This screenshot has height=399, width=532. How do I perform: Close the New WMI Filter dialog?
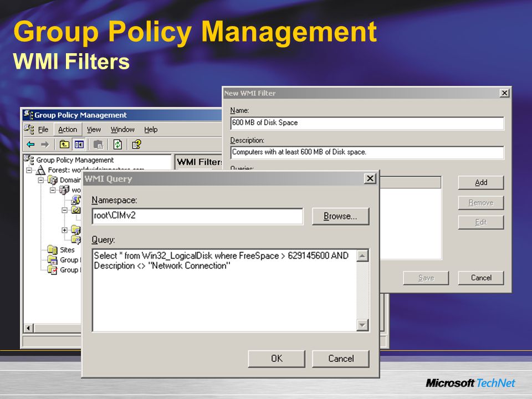pos(504,93)
